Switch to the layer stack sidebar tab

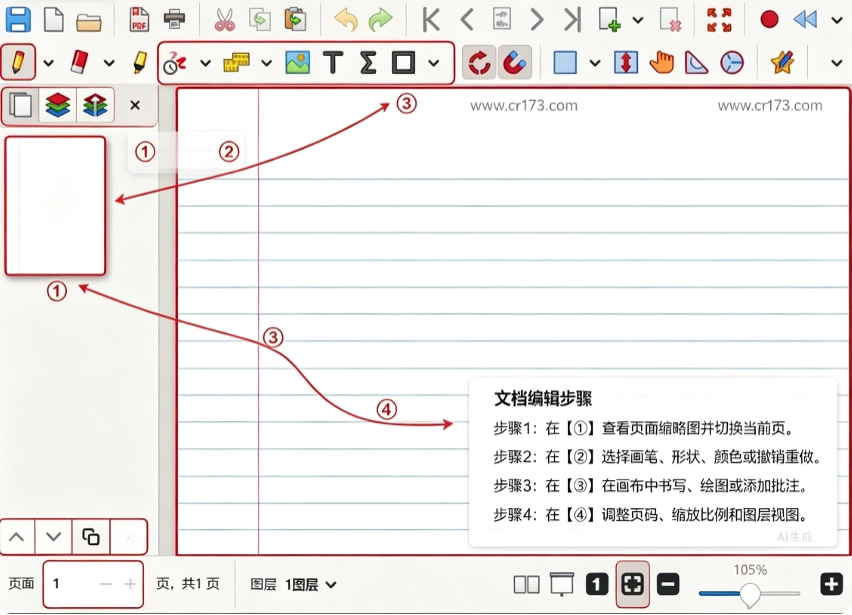[x=58, y=104]
